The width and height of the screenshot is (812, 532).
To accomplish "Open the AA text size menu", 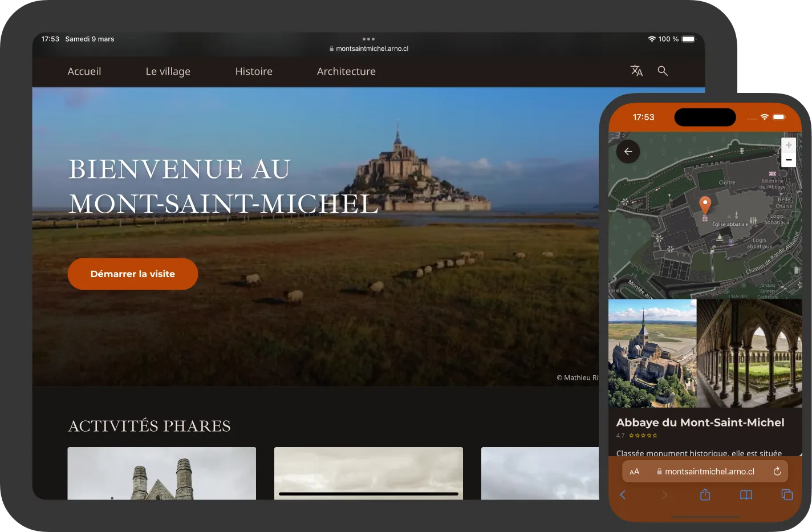I will pyautogui.click(x=634, y=472).
